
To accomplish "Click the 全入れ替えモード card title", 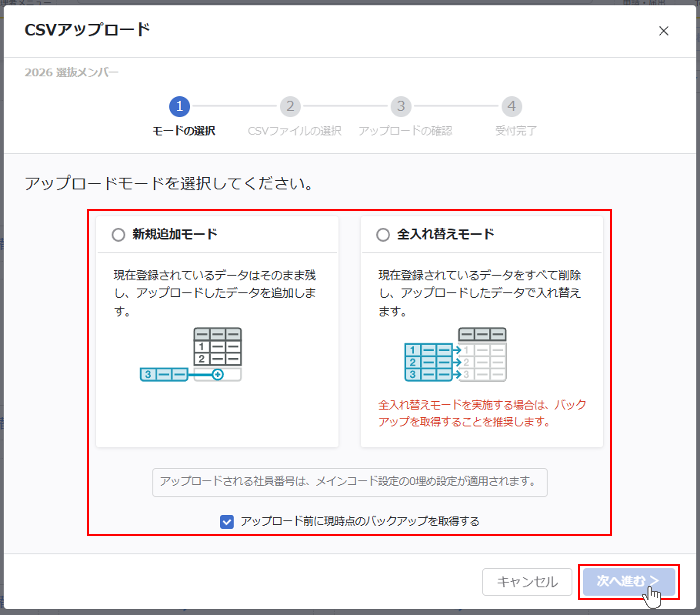I will point(445,234).
